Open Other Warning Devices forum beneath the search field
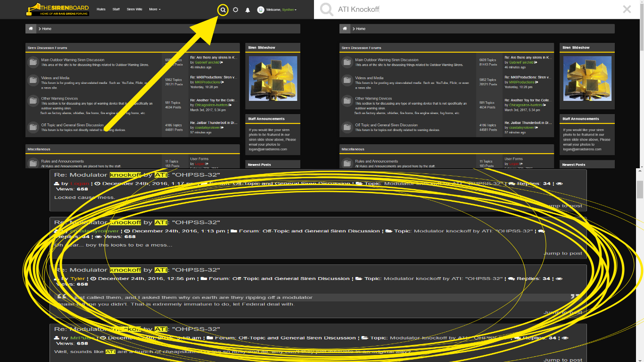 [x=373, y=99]
